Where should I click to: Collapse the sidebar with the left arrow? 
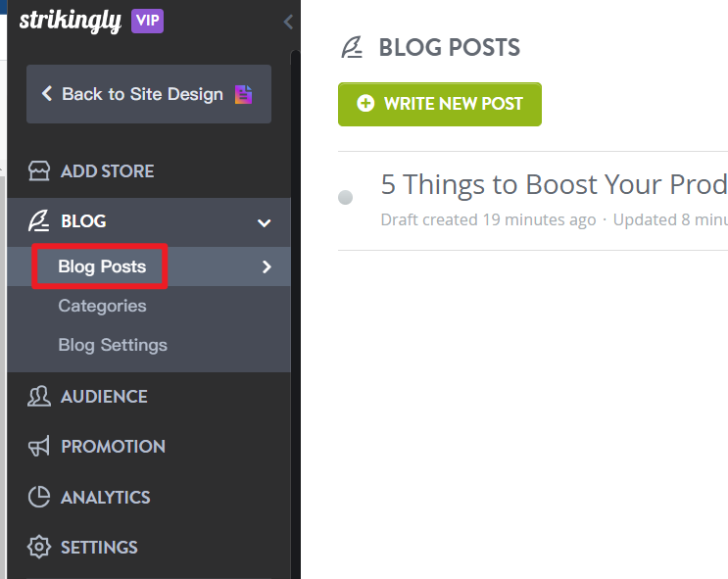pos(288,22)
